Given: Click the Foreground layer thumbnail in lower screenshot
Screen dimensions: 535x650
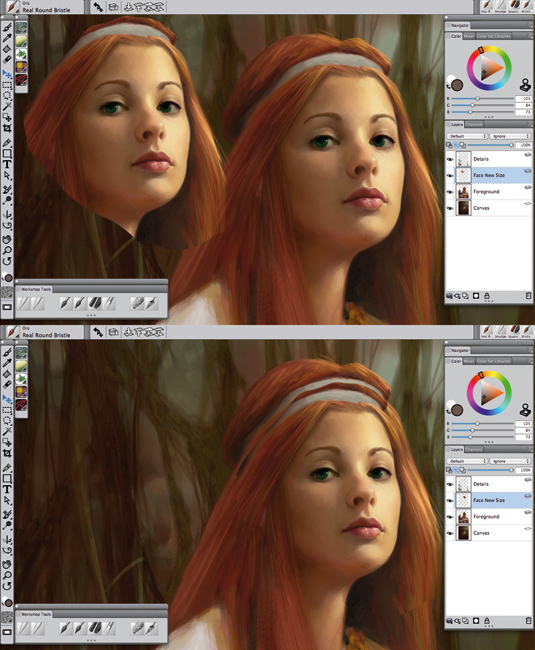Looking at the screenshot, I should coord(464,517).
